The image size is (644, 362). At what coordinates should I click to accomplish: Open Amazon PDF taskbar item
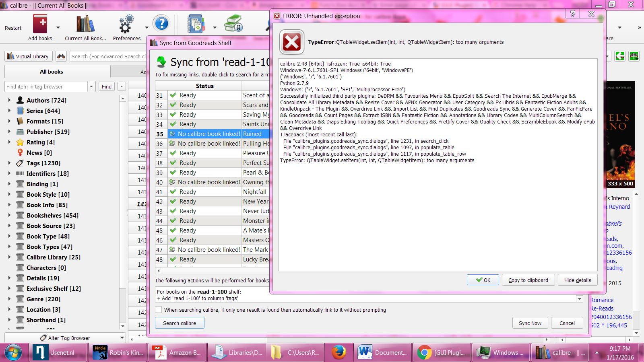click(177, 352)
